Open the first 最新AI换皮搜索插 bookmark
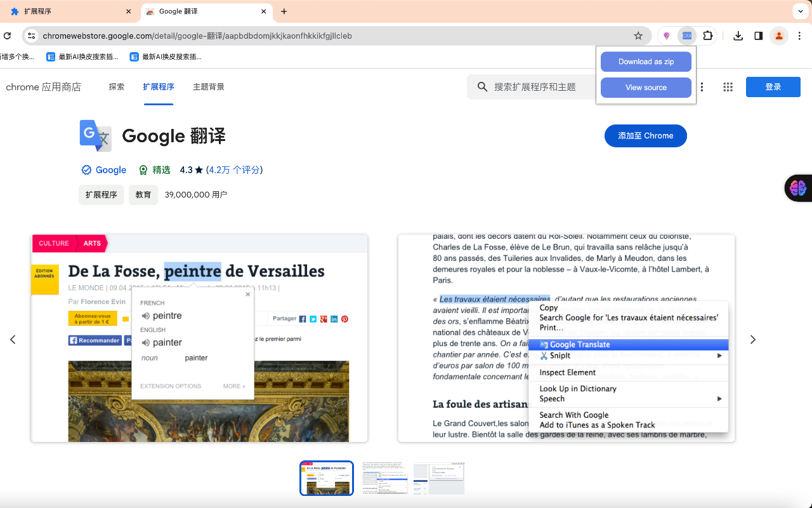This screenshot has width=812, height=508. (x=82, y=57)
